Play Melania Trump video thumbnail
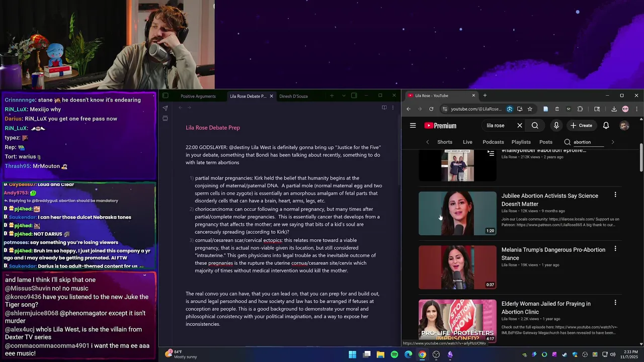644x362 pixels. [457, 267]
